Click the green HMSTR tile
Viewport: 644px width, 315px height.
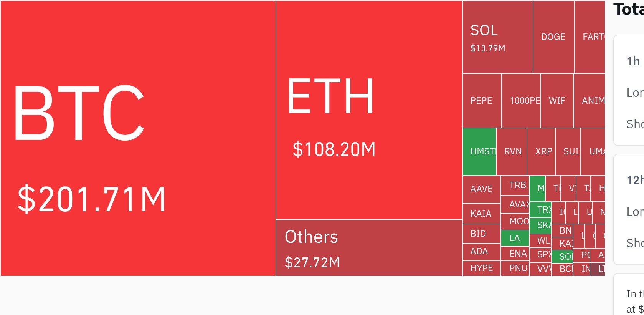coord(479,152)
